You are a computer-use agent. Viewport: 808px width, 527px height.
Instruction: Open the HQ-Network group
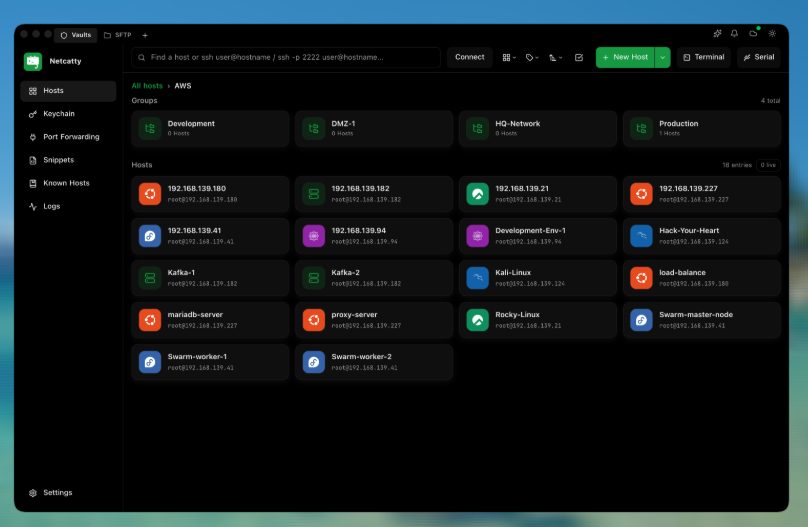click(x=538, y=128)
